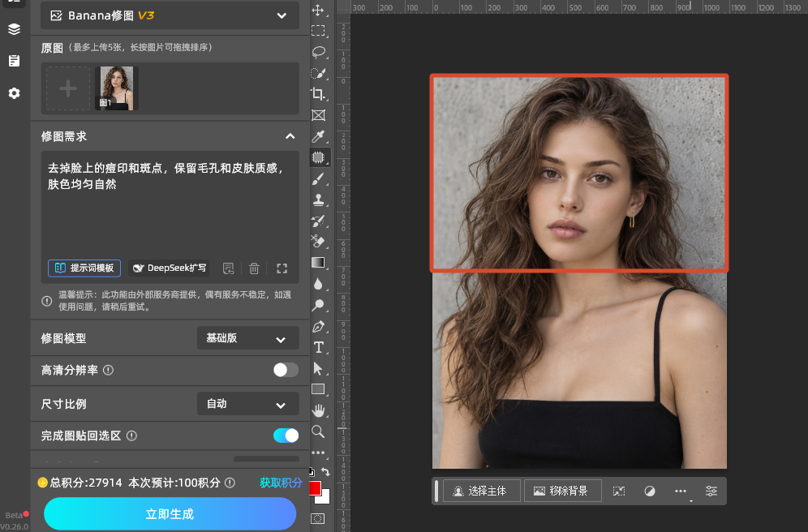Collapse the 修图需求 section
Screen dimensions: 808x532
(290, 136)
